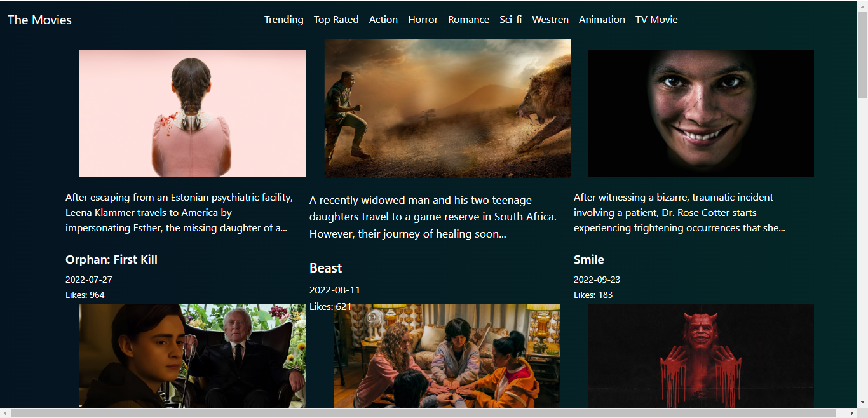Click the horizontal scrollbar right arrow
Viewport: 868px width, 418px height.
click(x=851, y=413)
